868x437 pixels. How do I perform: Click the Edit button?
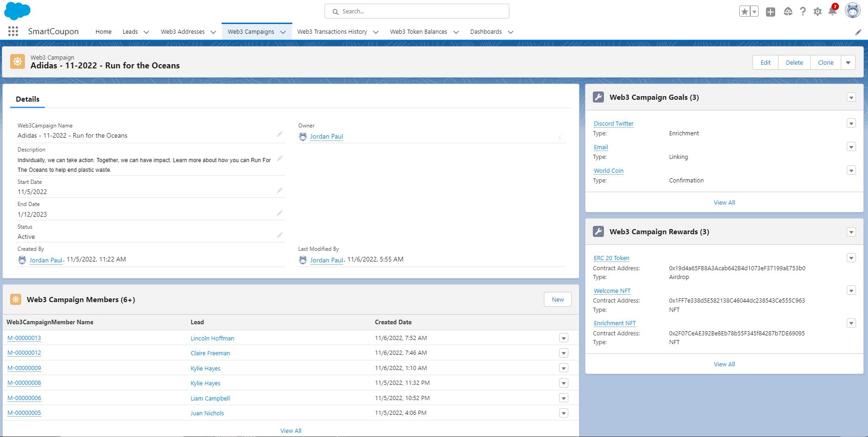coord(766,62)
